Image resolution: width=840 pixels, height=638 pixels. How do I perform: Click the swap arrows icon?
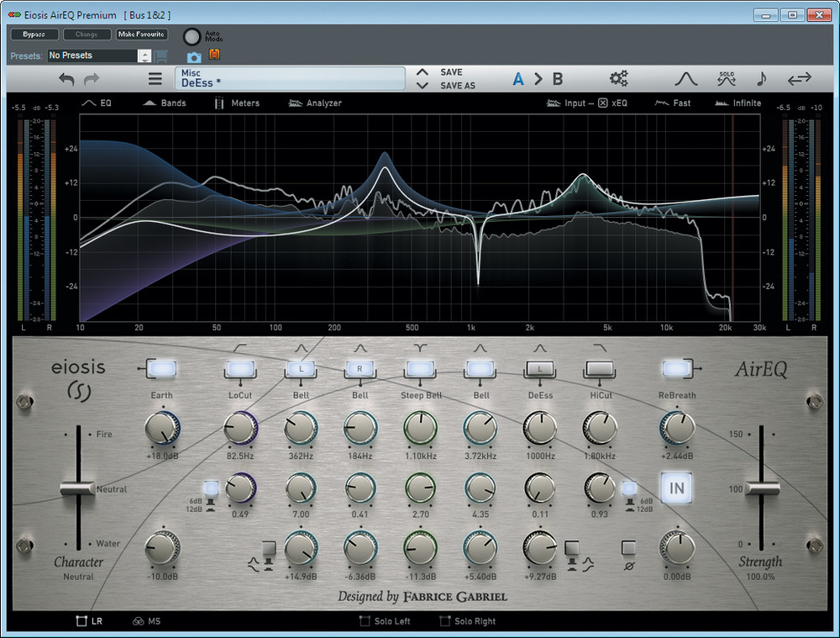[x=800, y=79]
